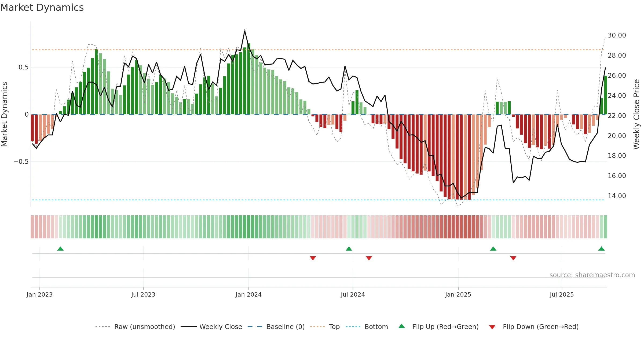
Task: Click the dark red heat strip segment near Jan 2025
Action: tap(461, 227)
